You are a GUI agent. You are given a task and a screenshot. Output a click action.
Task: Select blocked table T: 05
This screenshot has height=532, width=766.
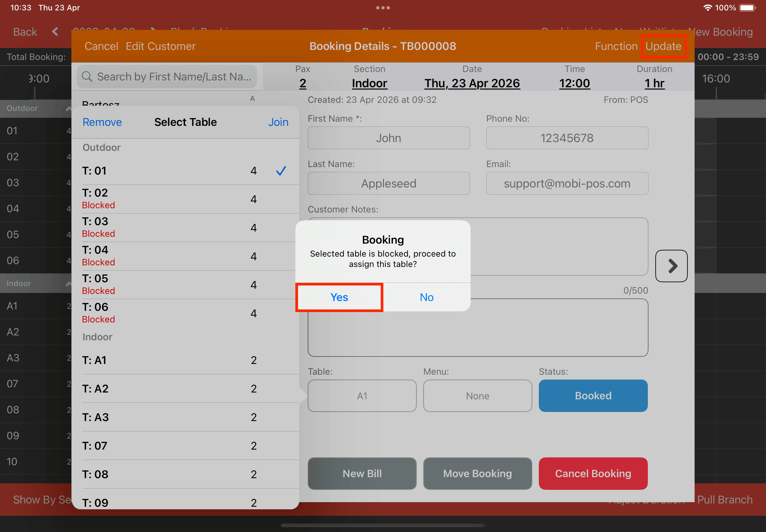pyautogui.click(x=185, y=285)
